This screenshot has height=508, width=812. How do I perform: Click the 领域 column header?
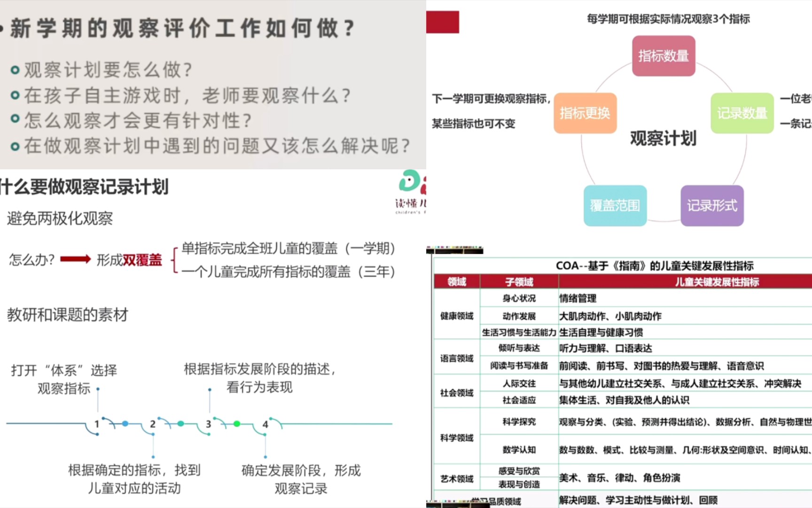[x=457, y=282]
